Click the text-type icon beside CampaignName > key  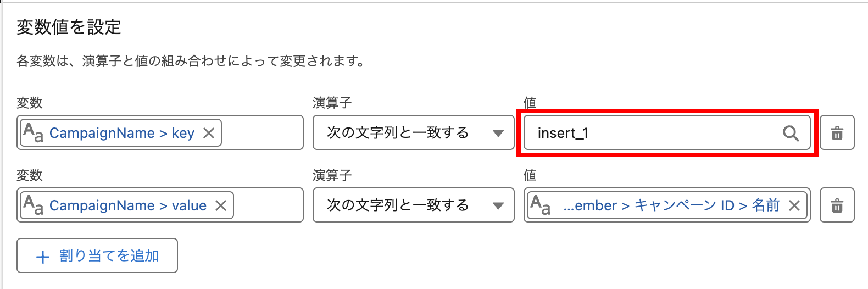(x=33, y=133)
